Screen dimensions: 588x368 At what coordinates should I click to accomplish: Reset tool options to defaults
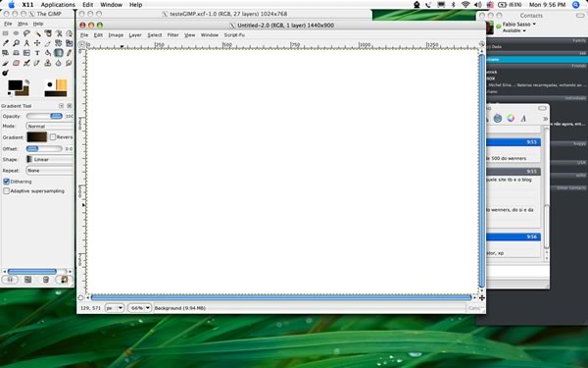[64, 280]
